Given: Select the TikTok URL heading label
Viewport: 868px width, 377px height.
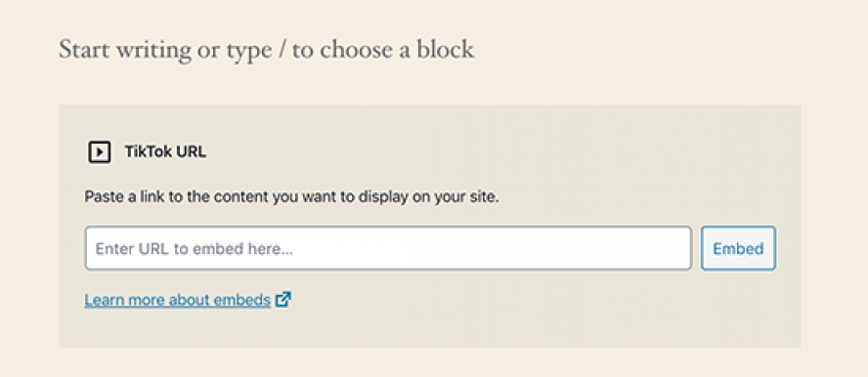Looking at the screenshot, I should point(165,152).
